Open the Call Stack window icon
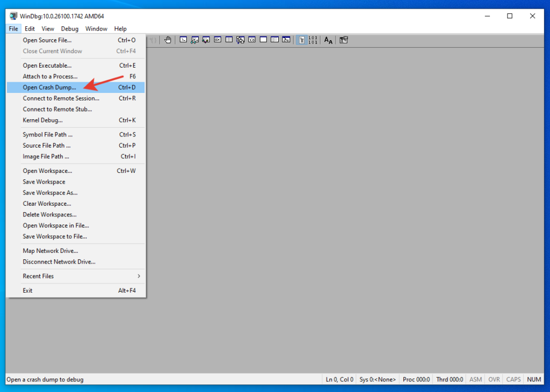 [x=240, y=40]
